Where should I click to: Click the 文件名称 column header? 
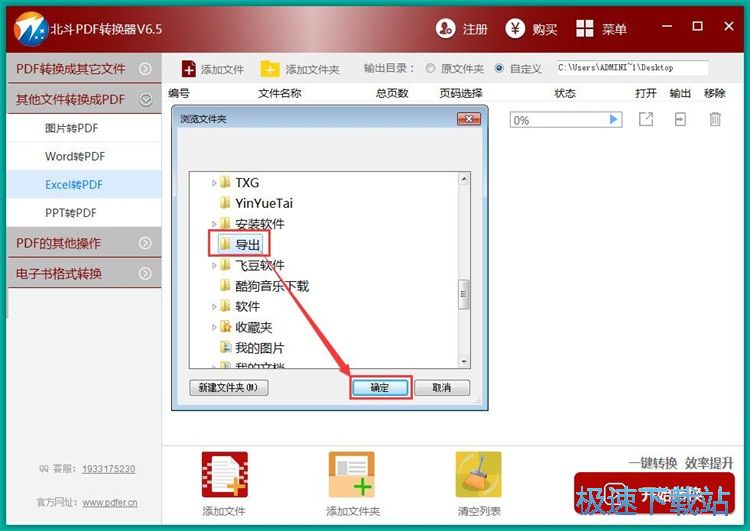click(x=279, y=93)
